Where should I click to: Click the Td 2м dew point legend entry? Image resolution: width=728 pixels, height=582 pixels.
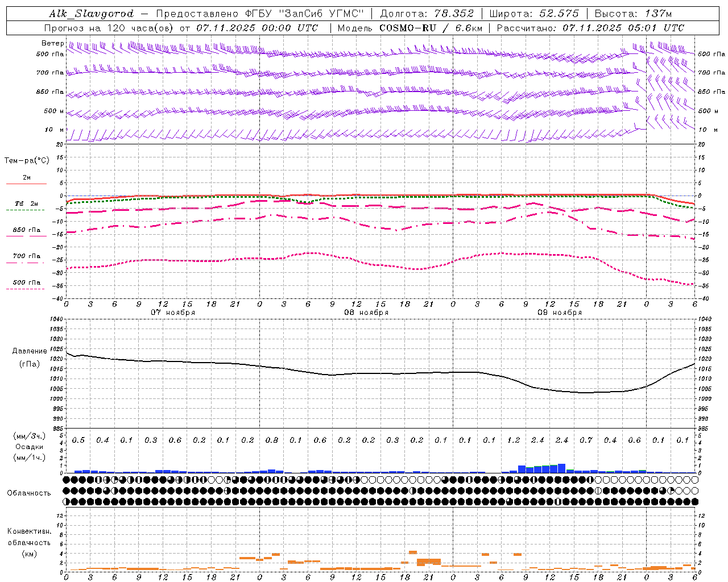click(27, 203)
